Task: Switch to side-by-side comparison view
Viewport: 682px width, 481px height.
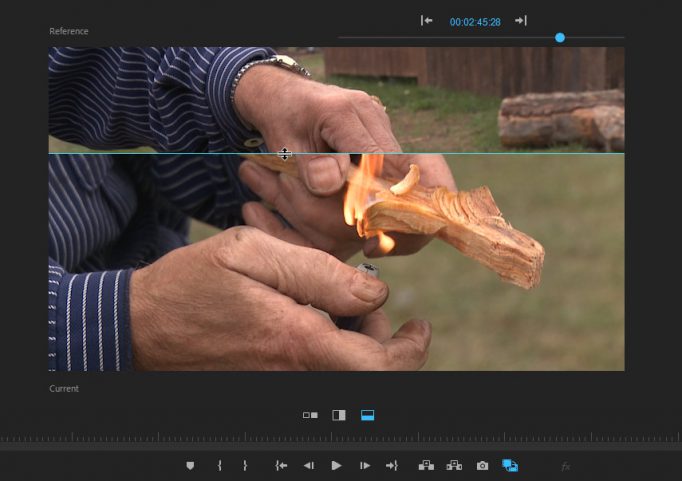Action: 310,415
